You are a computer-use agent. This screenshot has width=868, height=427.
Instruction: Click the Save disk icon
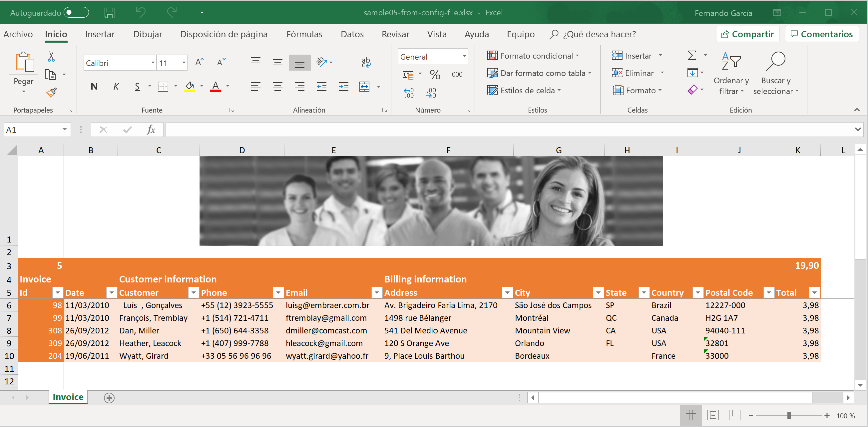(x=110, y=13)
